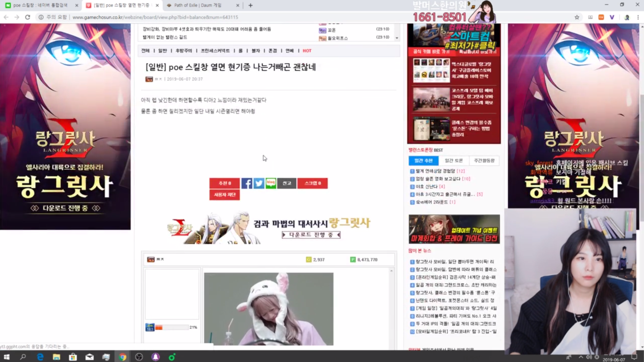Image resolution: width=644 pixels, height=362 pixels.
Task: Share the post to Naver blog
Action: tap(271, 183)
